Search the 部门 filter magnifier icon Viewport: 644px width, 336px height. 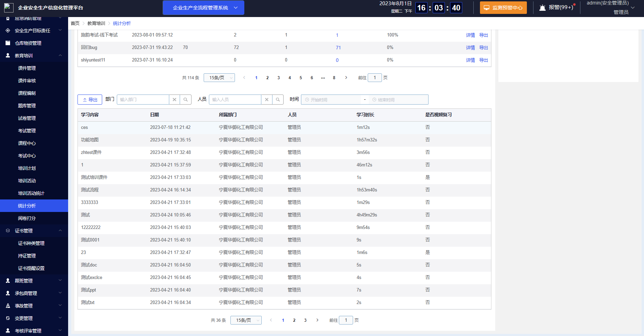point(186,100)
